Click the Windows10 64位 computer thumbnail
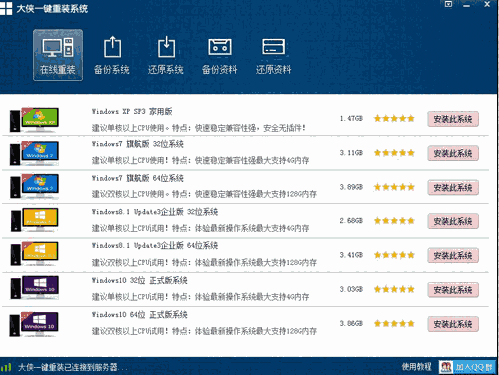Screen dimensions: 499x375 [34, 324]
